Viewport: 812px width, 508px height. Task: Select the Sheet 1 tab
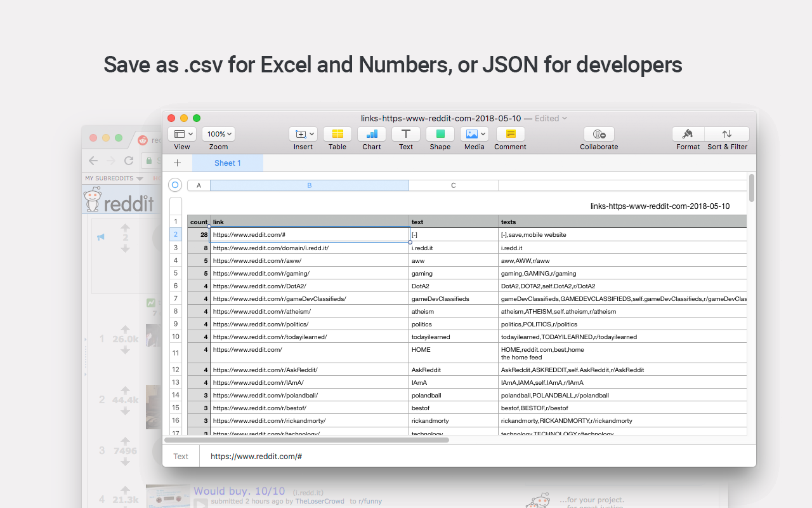click(228, 163)
